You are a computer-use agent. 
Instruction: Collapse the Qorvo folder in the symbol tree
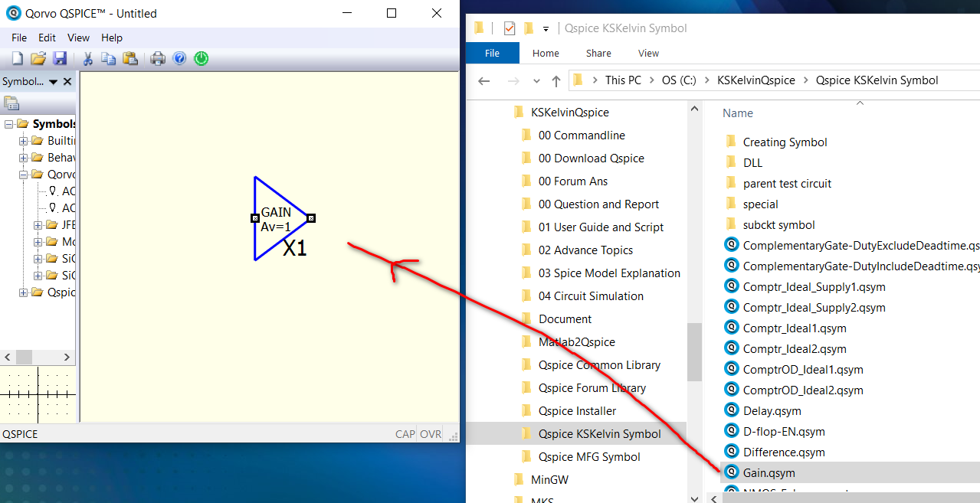(21, 174)
